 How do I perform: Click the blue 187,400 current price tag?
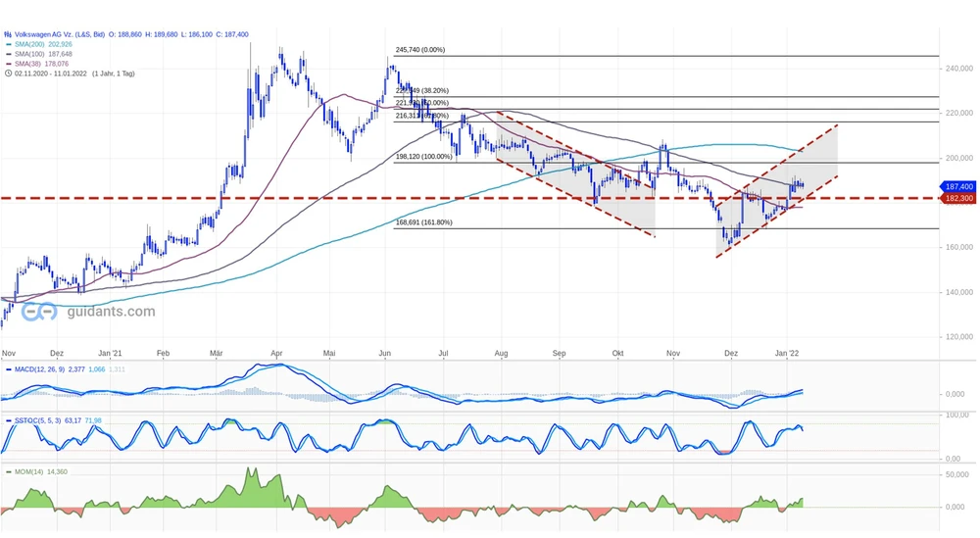click(957, 186)
